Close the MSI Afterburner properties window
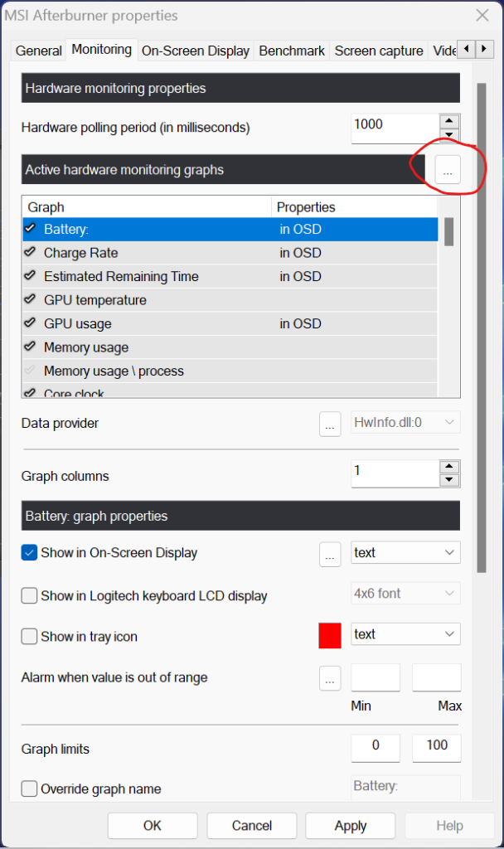 coord(482,15)
